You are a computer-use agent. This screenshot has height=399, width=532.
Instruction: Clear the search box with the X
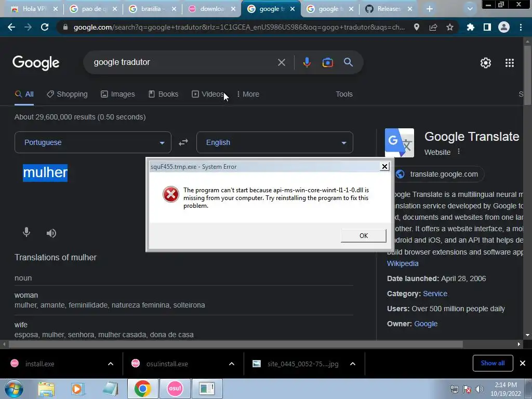click(x=281, y=62)
